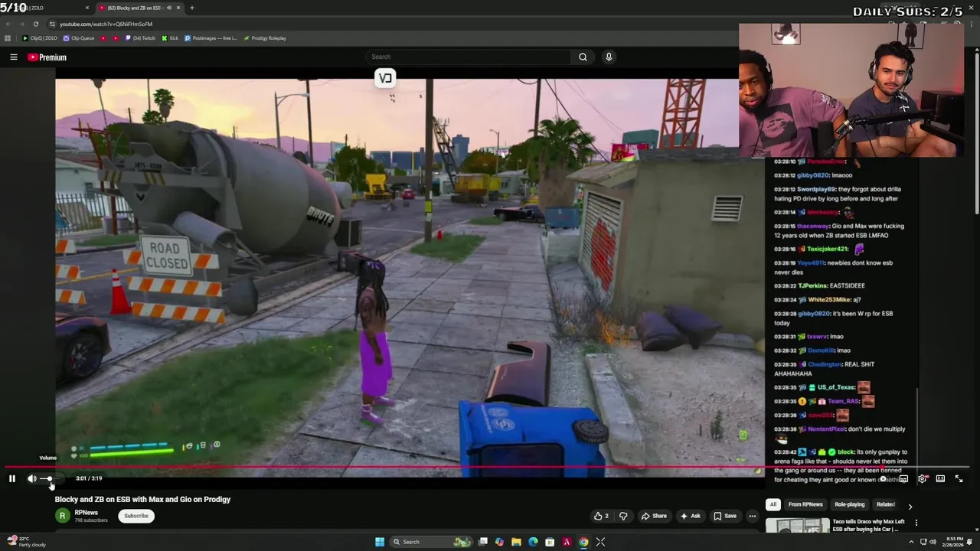Adjust the video volume slider

coord(50,478)
